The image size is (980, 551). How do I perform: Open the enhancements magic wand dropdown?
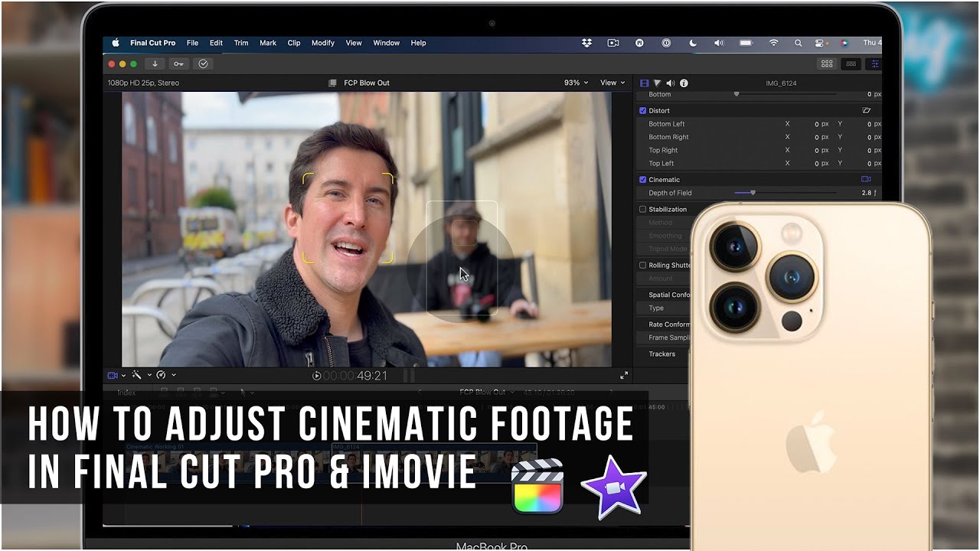[142, 375]
